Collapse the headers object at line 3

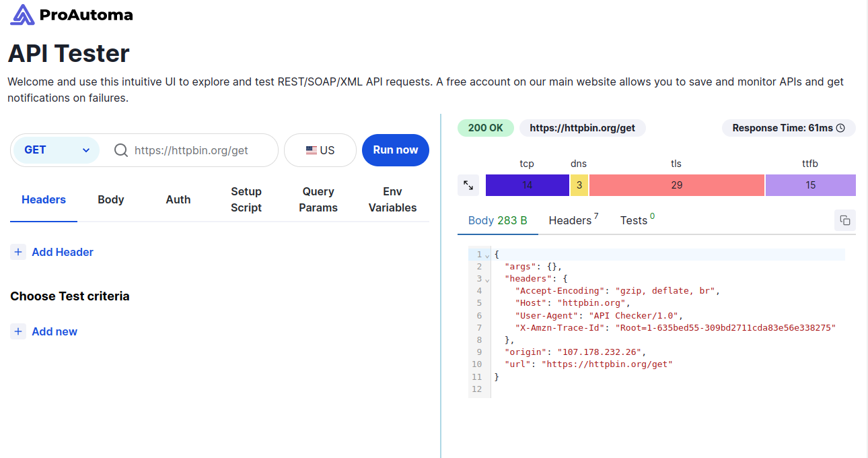coord(486,279)
